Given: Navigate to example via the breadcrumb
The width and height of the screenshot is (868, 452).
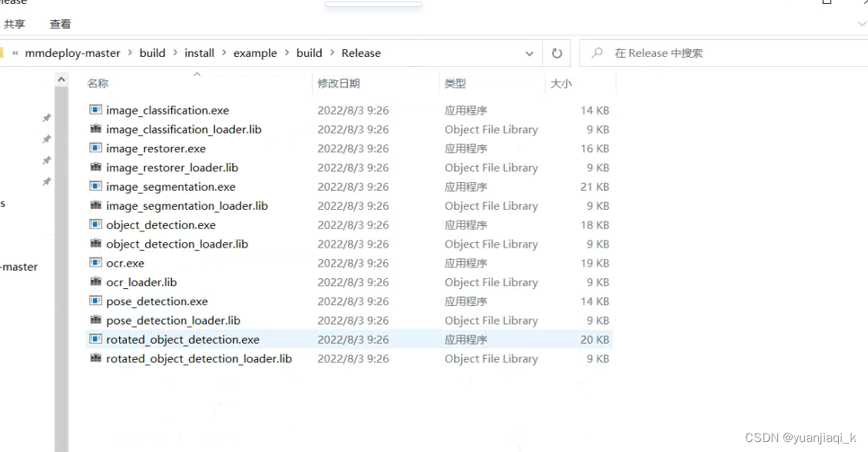Looking at the screenshot, I should point(255,53).
